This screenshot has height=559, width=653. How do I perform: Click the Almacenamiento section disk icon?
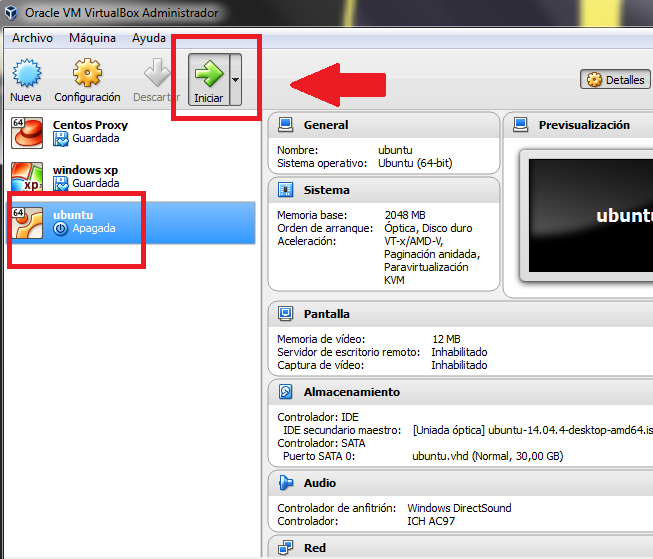(x=286, y=392)
